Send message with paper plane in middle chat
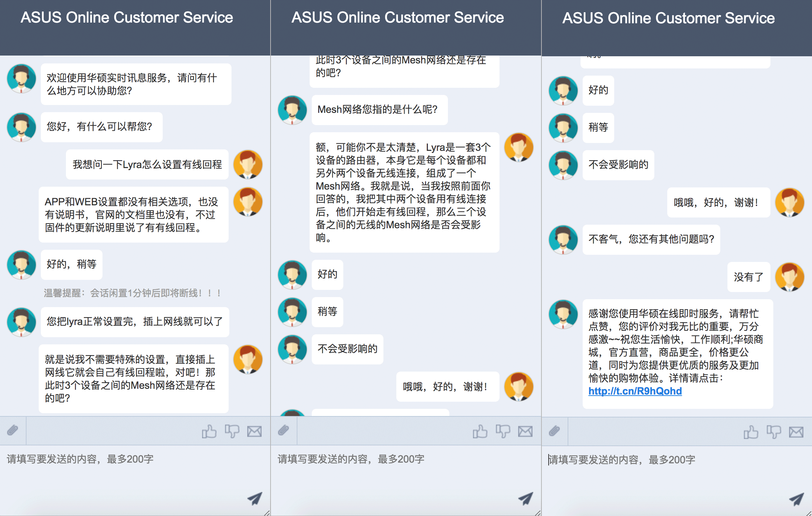Screen dimensions: 812x516 point(526,498)
